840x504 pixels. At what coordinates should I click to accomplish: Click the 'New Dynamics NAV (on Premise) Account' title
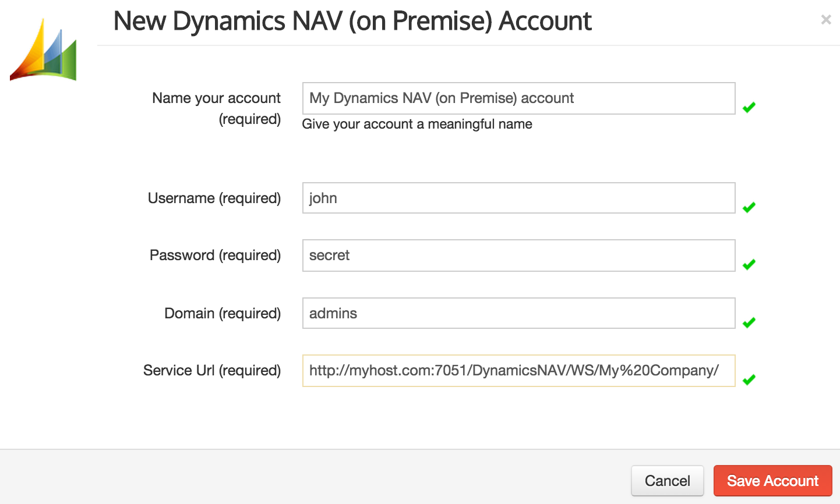tap(352, 22)
